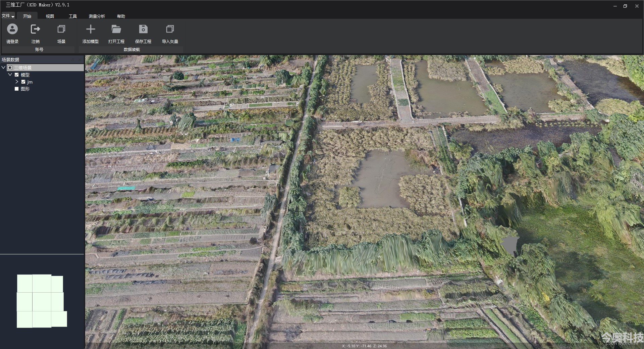Screen dimensions: 644x349
Task: Click the 注销 logout icon
Action: tap(35, 29)
